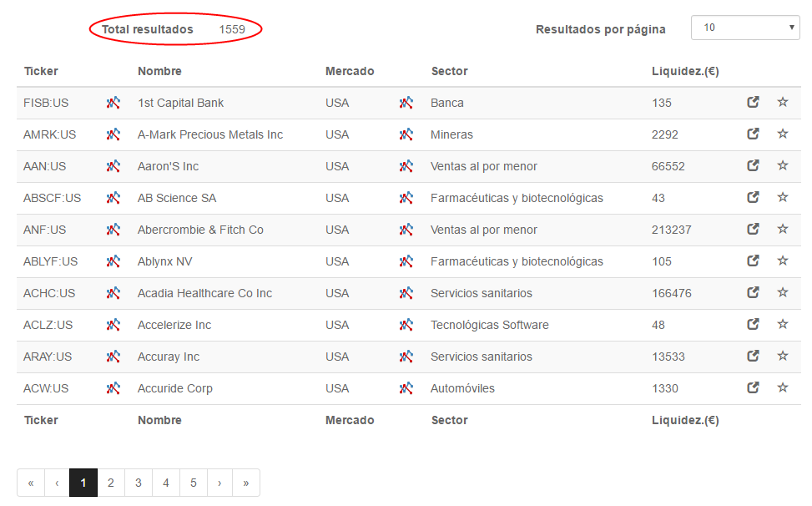Star Ablynx NV as favorite
The width and height of the screenshot is (812, 506).
[783, 260]
